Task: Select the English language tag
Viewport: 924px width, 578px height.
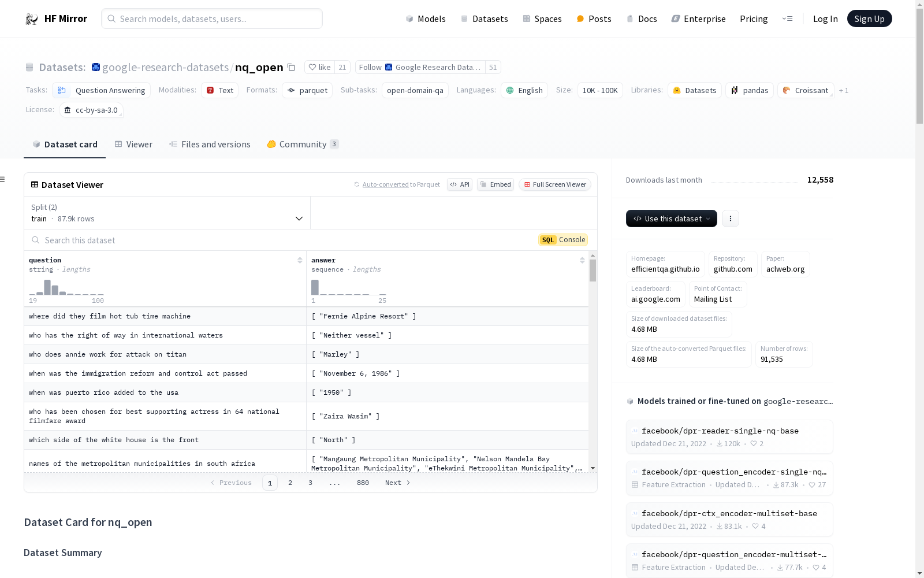Action: tap(524, 90)
